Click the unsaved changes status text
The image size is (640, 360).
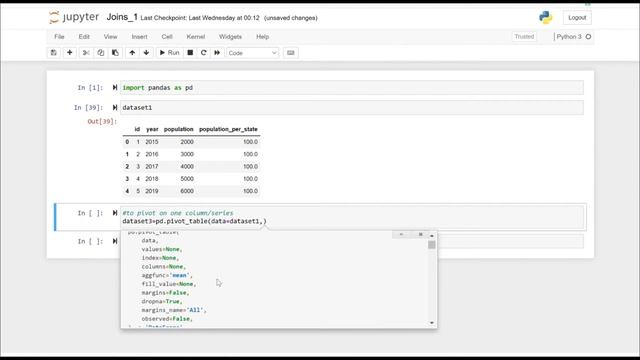point(291,18)
